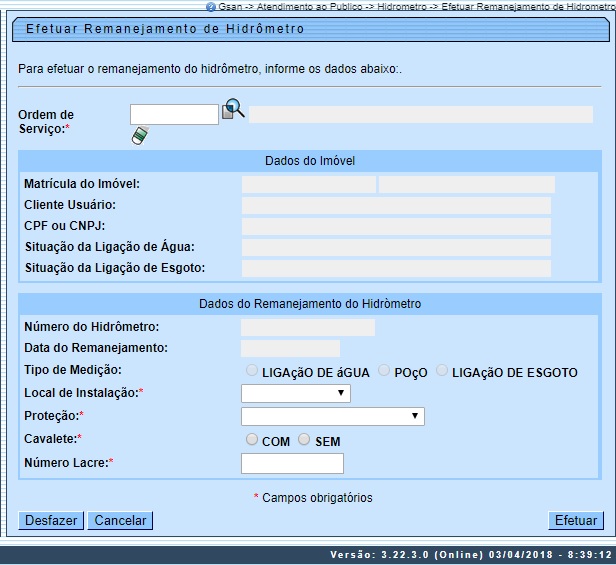Expand the Proteção dropdown list
This screenshot has height=565, width=616.
tap(332, 416)
